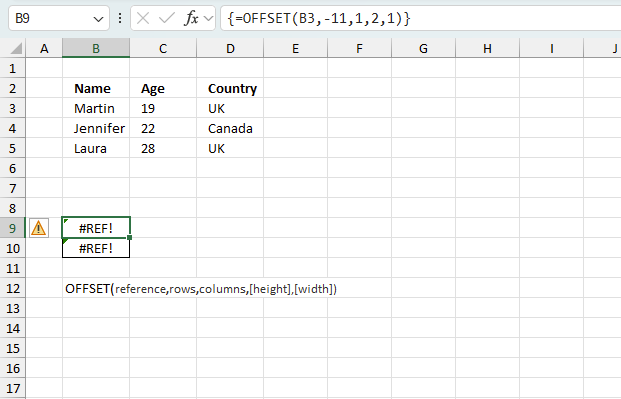Screen dimensions: 621x399
Task: Select column A header
Action: (x=44, y=48)
